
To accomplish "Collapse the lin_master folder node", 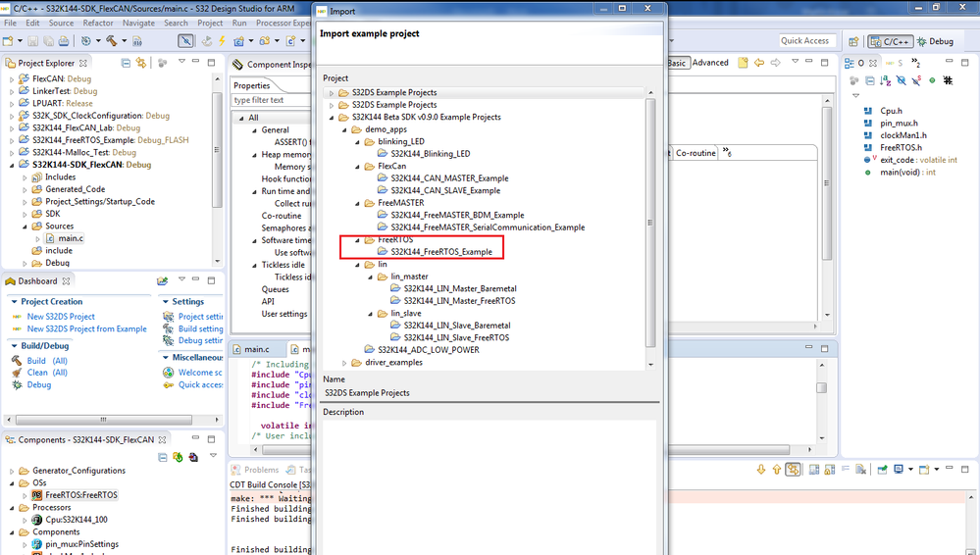I will click(x=370, y=277).
